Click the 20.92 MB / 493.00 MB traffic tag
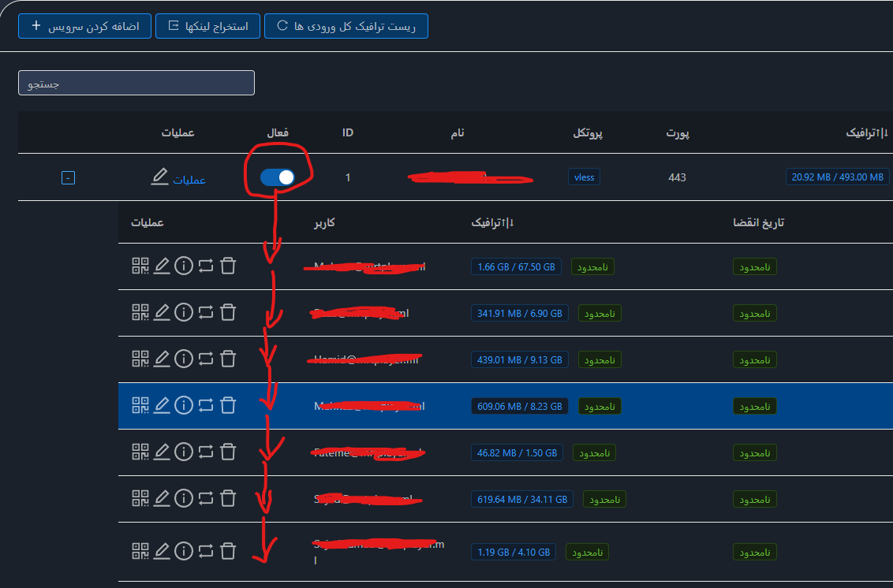This screenshot has height=588, width=893. (837, 177)
